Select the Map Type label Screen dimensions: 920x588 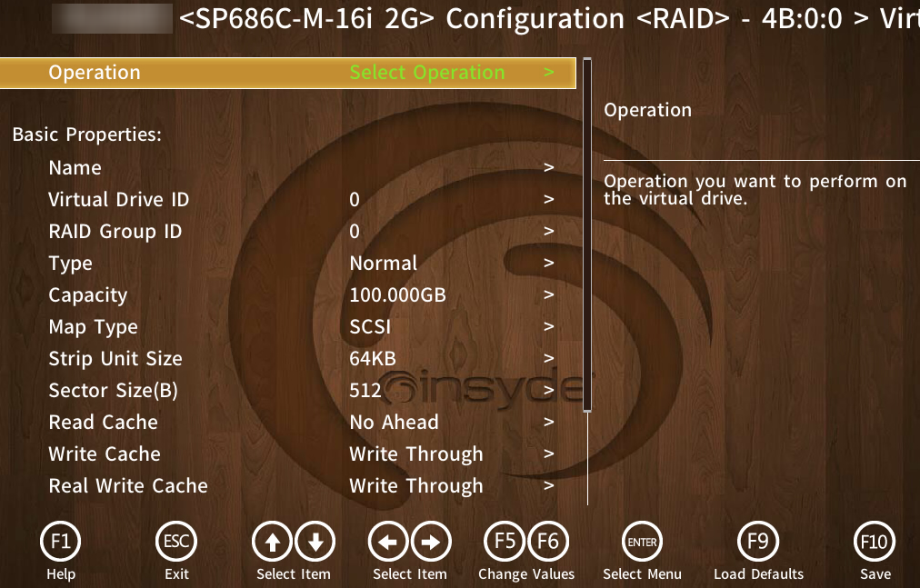[x=94, y=327]
